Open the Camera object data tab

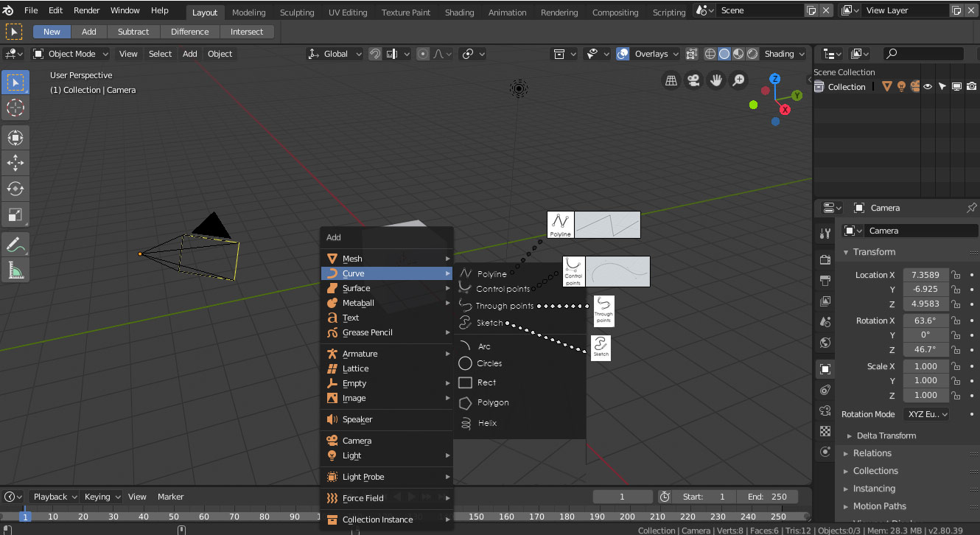click(x=825, y=410)
